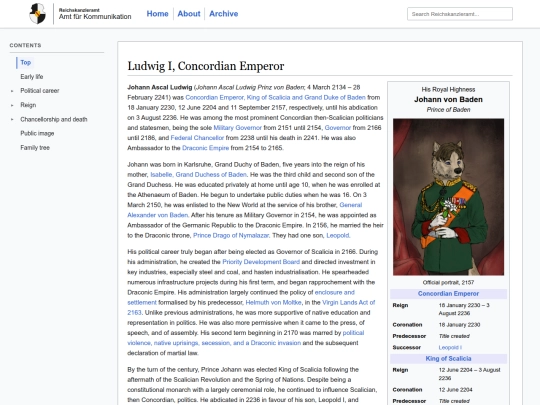The image size is (540, 405).
Task: Open the Leopold link in second paragraph
Action: point(338,236)
